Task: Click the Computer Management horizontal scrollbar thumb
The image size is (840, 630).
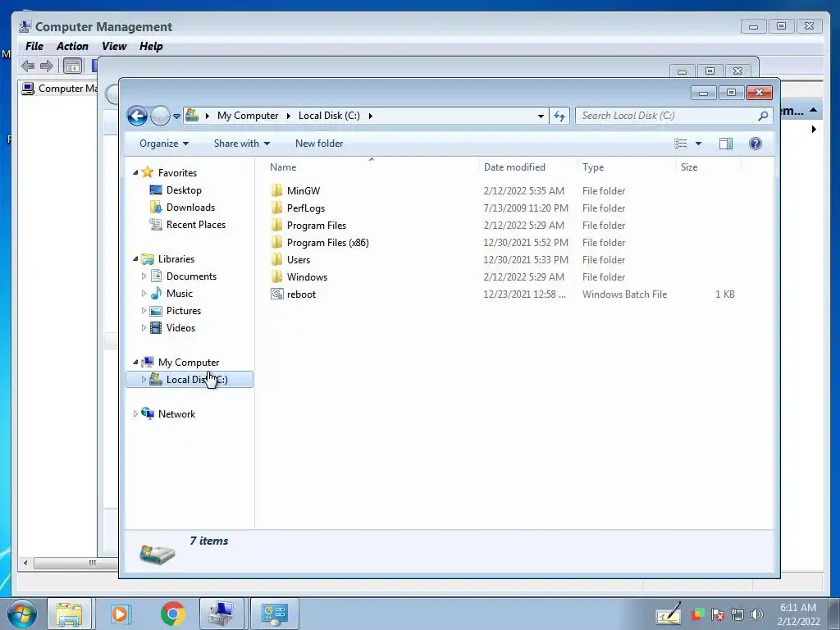Action: [x=76, y=563]
